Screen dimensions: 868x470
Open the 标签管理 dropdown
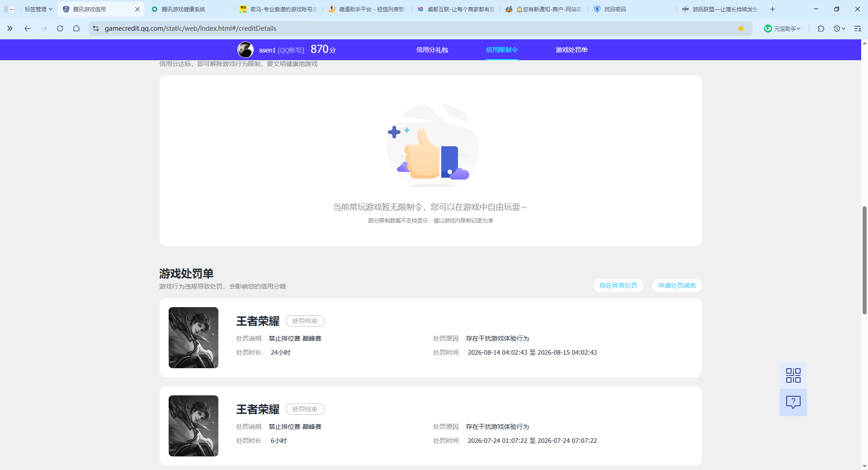38,9
